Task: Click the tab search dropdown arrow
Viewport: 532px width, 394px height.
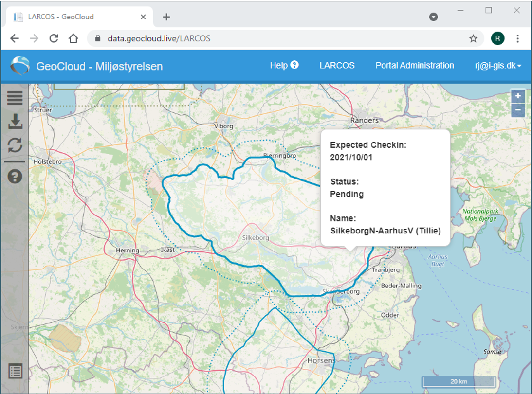Action: pos(433,17)
